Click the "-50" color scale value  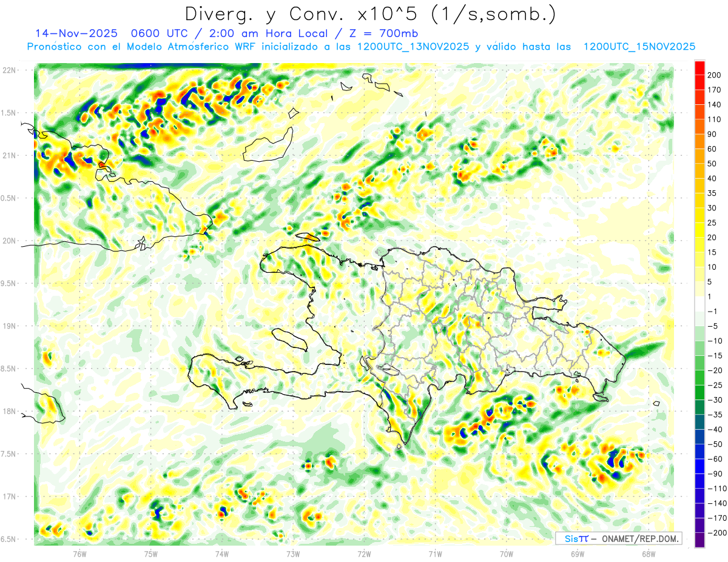(715, 444)
